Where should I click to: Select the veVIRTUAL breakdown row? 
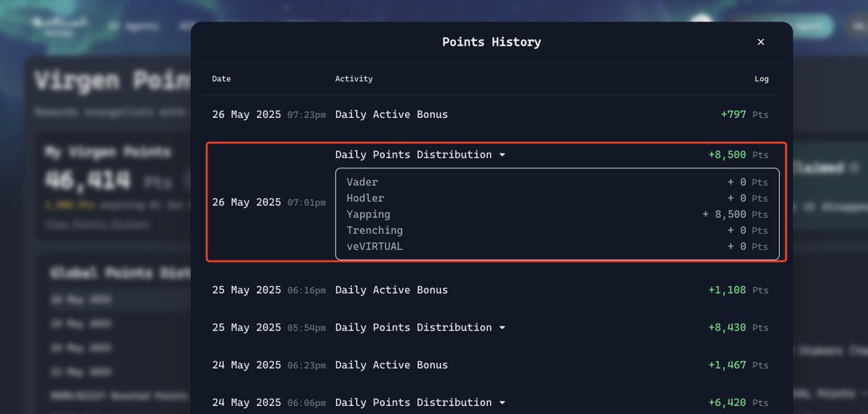557,246
